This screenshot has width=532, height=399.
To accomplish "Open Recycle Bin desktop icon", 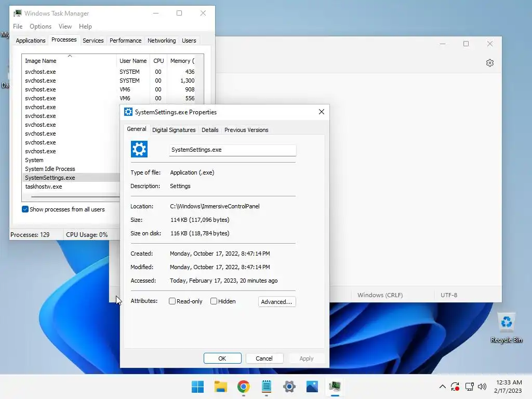I will click(x=506, y=328).
